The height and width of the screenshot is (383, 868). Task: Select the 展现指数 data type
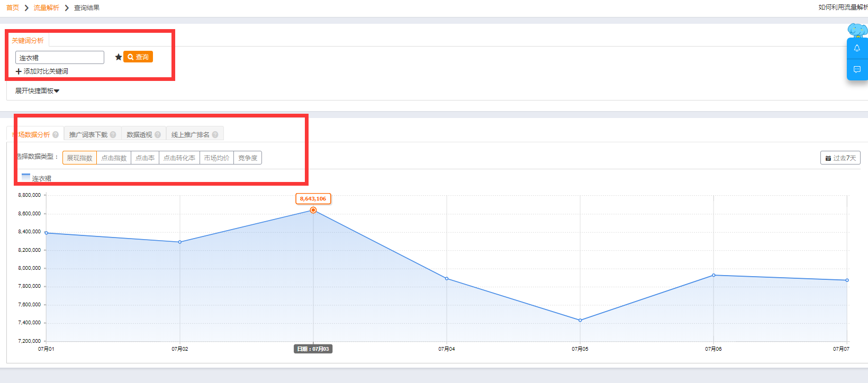[x=79, y=158]
